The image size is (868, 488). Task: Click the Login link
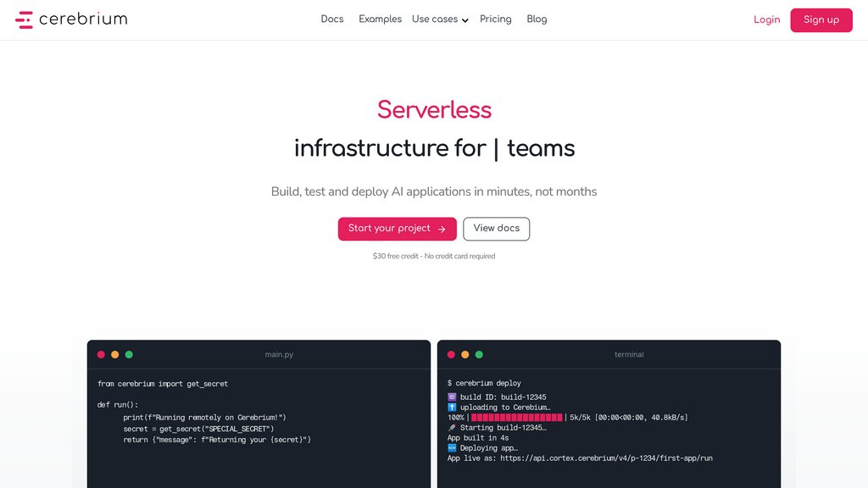[x=766, y=20]
